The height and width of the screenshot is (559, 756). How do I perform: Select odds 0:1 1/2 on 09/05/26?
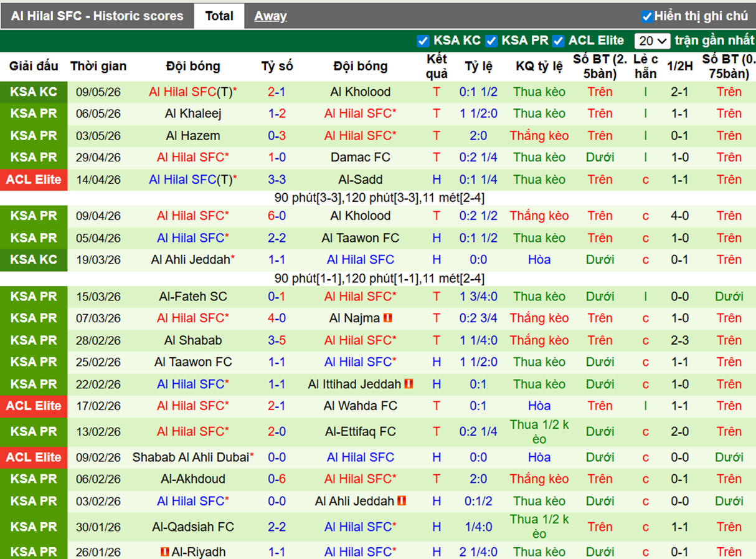click(x=478, y=92)
